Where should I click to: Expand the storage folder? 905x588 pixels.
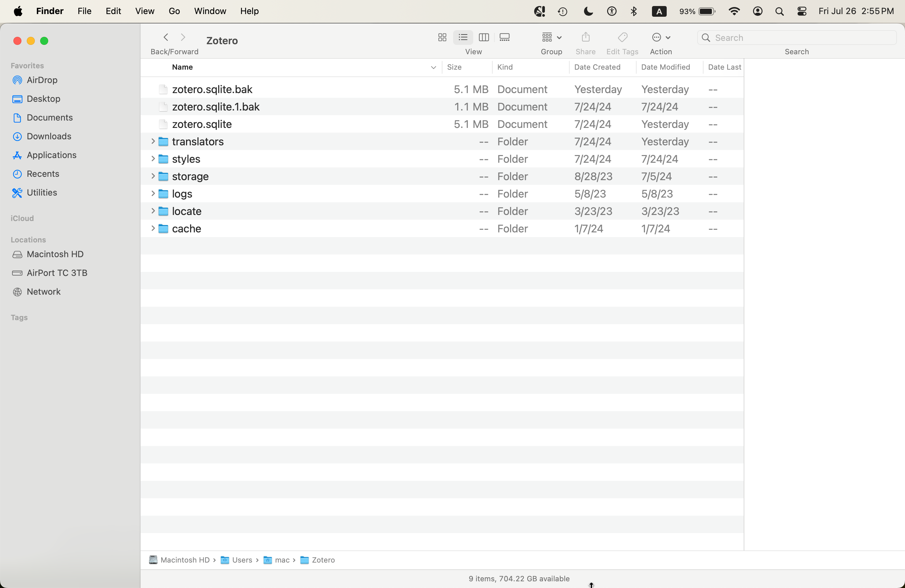153,176
